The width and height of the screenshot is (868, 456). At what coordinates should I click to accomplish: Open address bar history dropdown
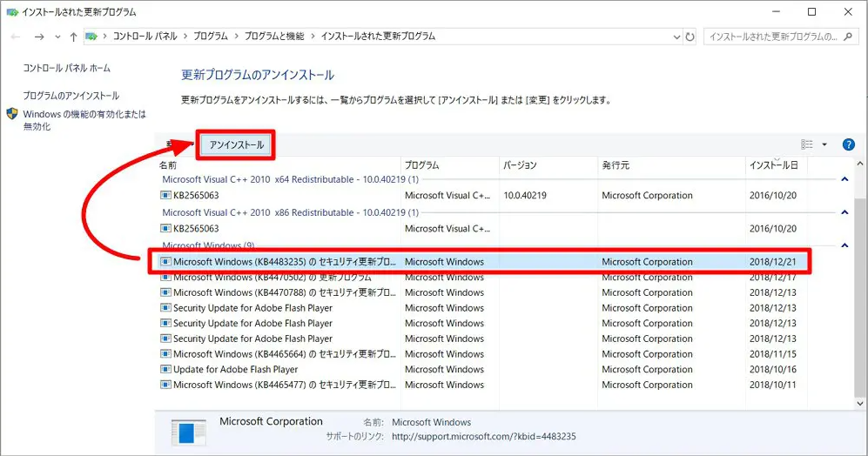click(676, 37)
